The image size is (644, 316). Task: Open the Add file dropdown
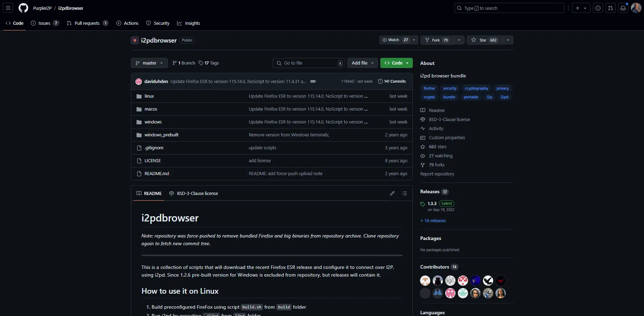[363, 63]
